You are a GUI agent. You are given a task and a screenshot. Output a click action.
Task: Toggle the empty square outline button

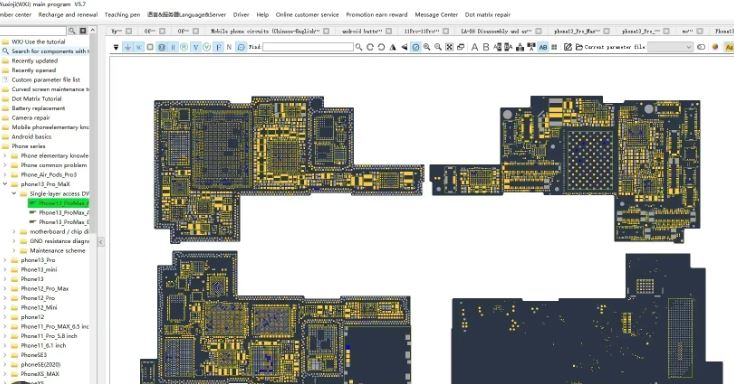point(150,47)
